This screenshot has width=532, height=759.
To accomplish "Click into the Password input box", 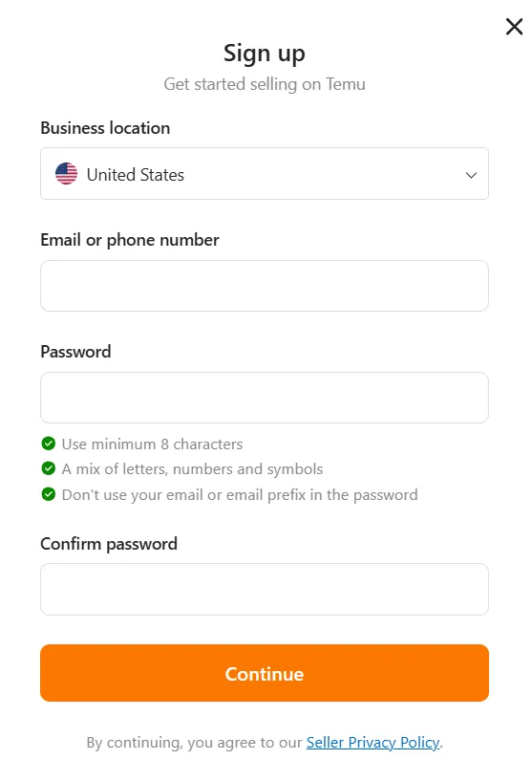I will coord(265,398).
